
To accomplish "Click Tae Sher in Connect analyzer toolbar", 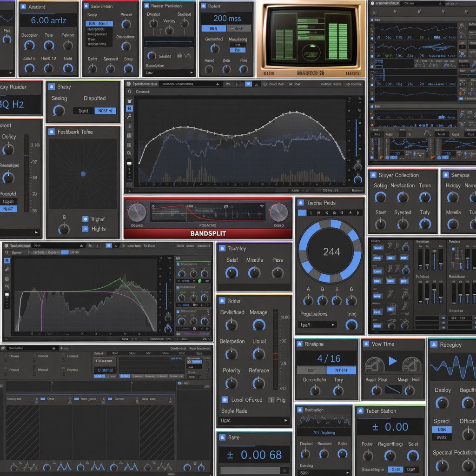I will 294,84.
